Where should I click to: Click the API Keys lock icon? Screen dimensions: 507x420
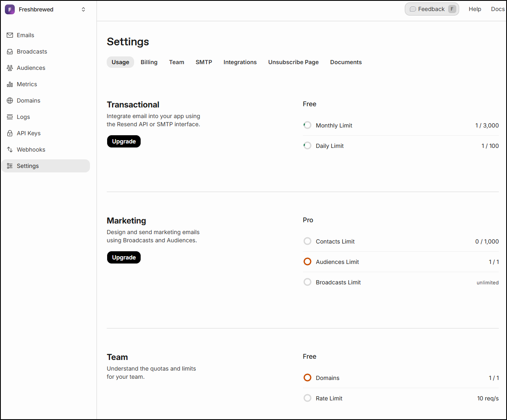(10, 133)
